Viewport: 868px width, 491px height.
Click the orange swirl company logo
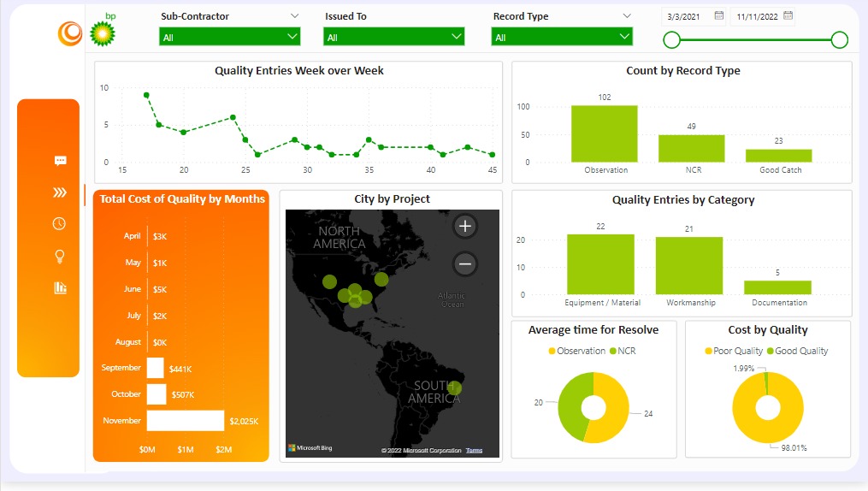click(x=70, y=33)
